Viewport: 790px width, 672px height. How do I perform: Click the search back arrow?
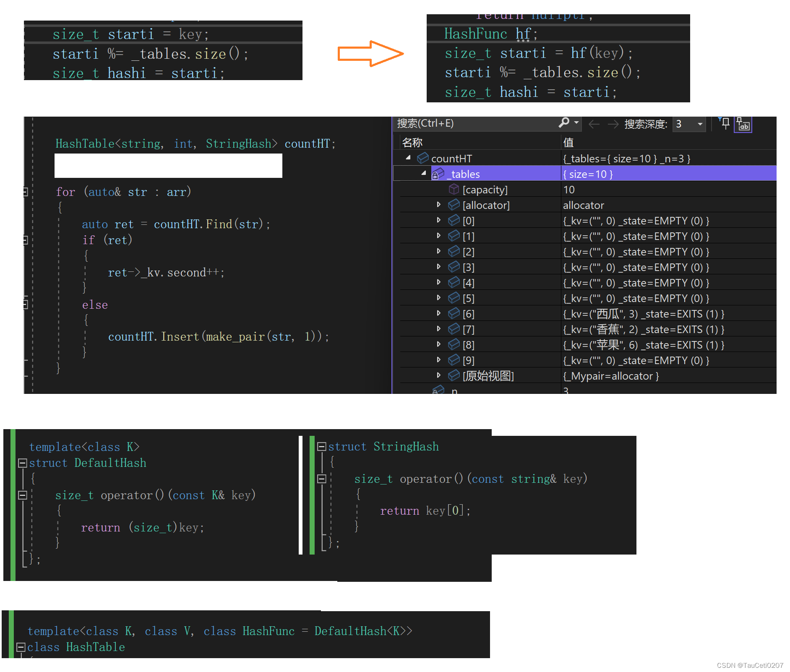point(594,124)
